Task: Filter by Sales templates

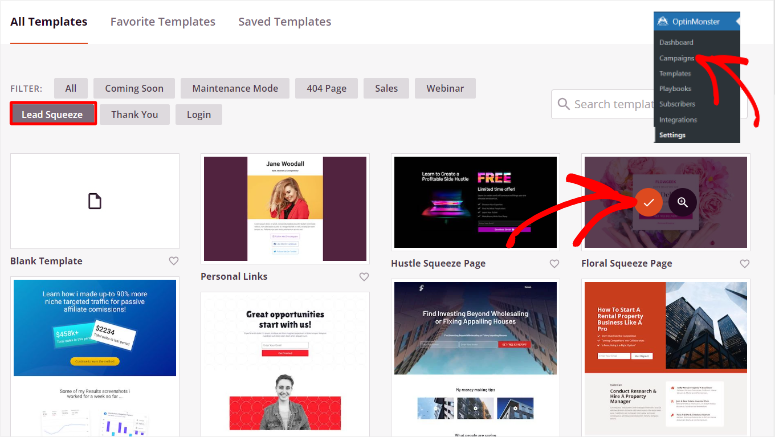Action: [386, 88]
